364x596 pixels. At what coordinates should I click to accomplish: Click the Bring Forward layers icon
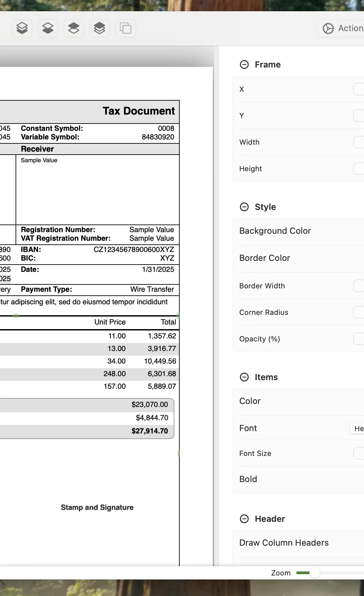point(74,28)
